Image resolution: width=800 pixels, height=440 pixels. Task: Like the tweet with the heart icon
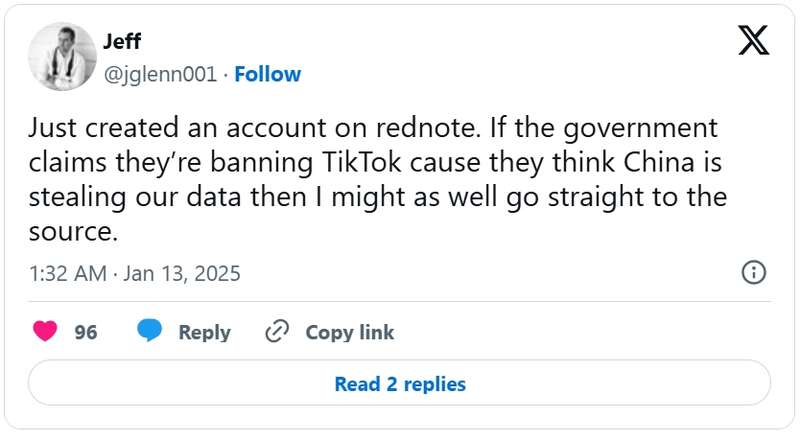[x=45, y=332]
